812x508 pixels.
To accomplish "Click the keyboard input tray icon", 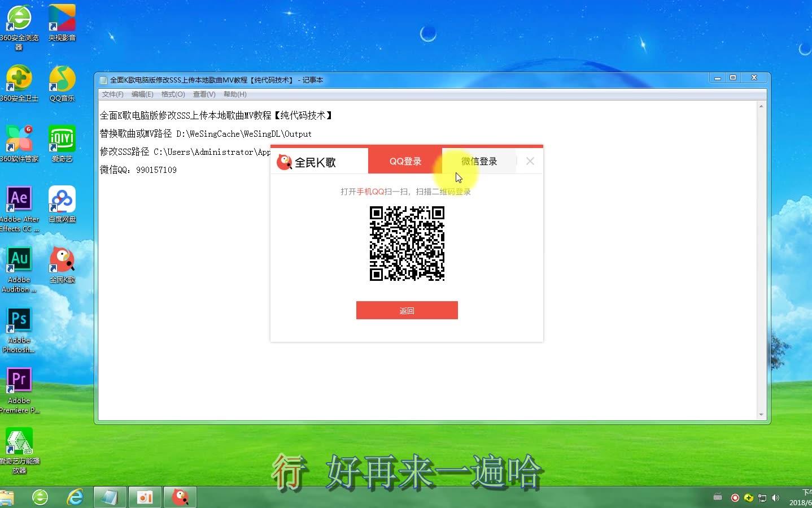I will pos(718,497).
